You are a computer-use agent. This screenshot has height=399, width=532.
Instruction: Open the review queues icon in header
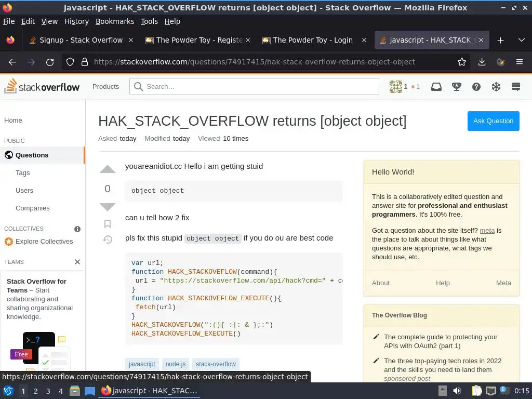click(x=496, y=87)
